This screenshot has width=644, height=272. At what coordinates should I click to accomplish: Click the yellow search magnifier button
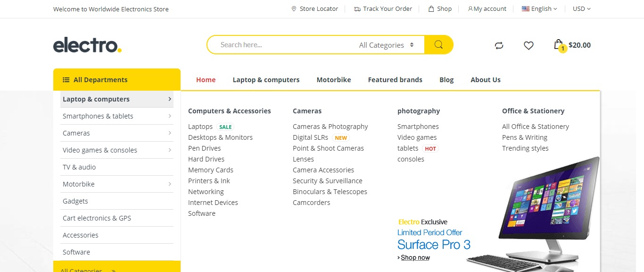[438, 45]
